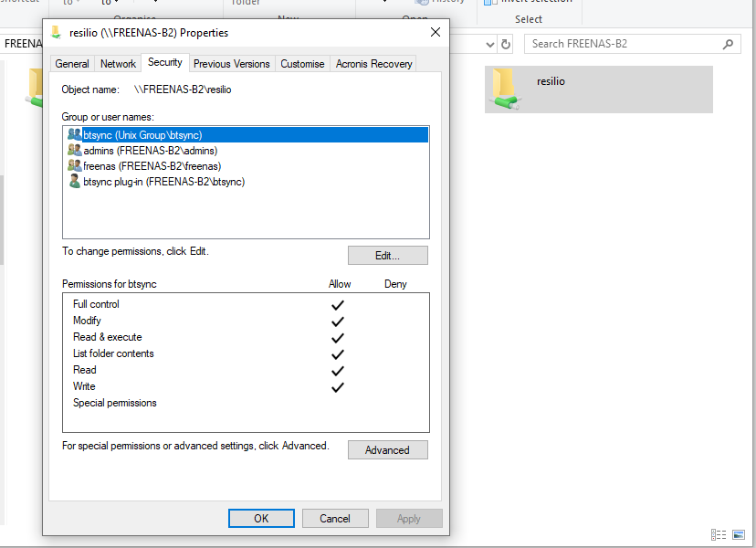Refresh the Explorer address bar location

coord(505,44)
